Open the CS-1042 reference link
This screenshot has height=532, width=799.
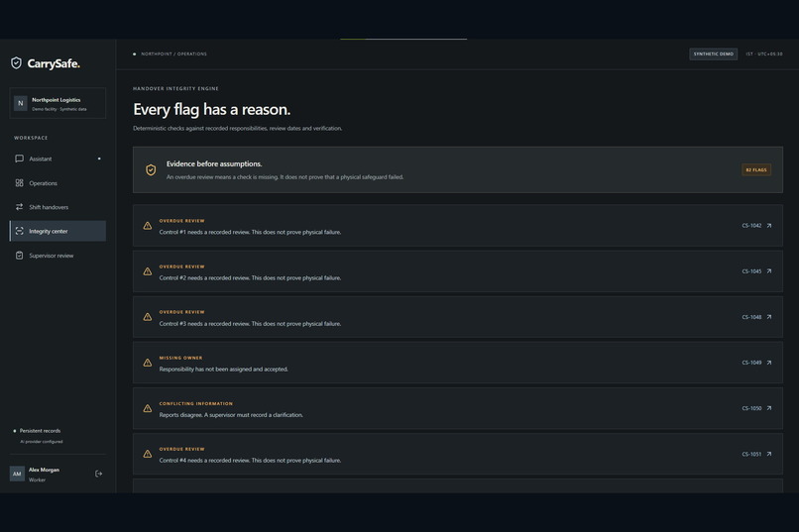[x=751, y=226]
